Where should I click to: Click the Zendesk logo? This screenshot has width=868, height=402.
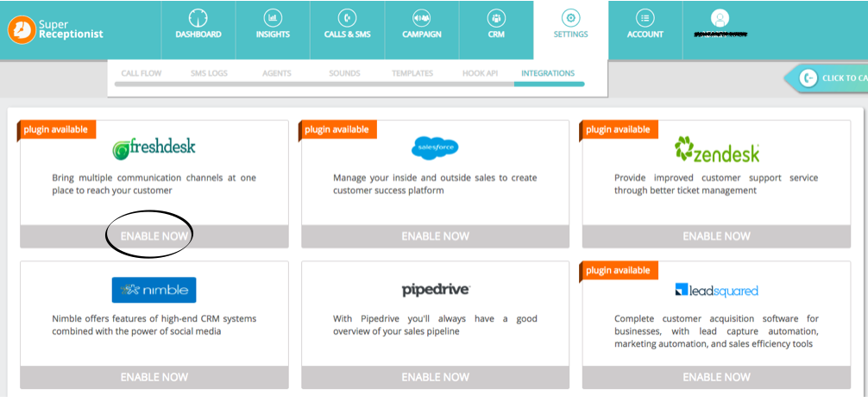coord(717,149)
